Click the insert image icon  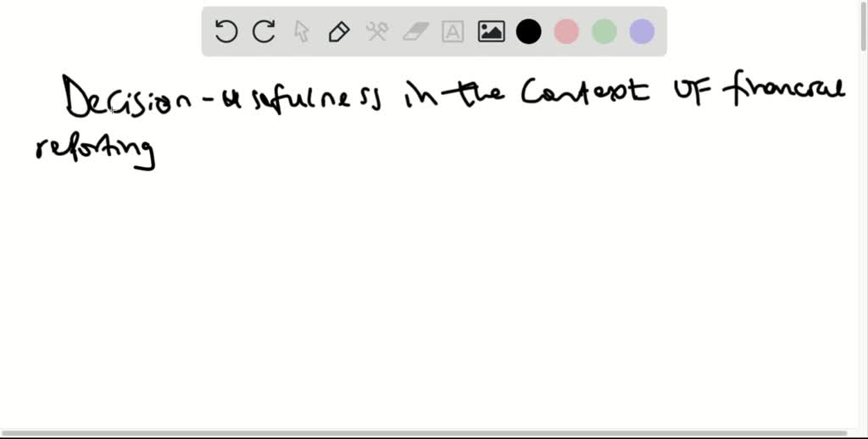(491, 31)
